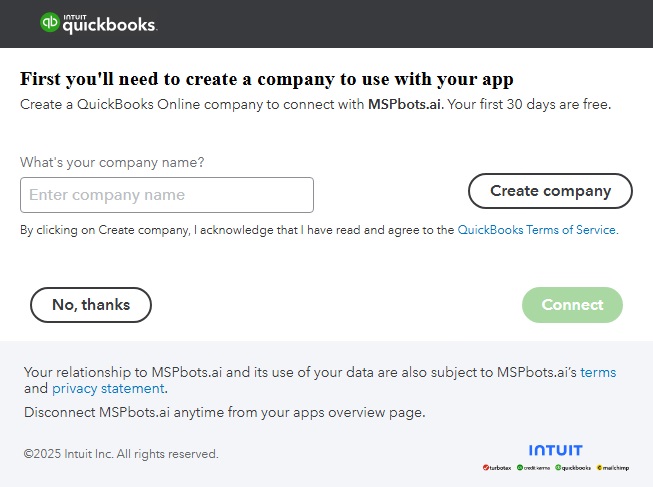Click the Create company acknowledgement text
Screen dimensions: 653x487
(x=237, y=230)
